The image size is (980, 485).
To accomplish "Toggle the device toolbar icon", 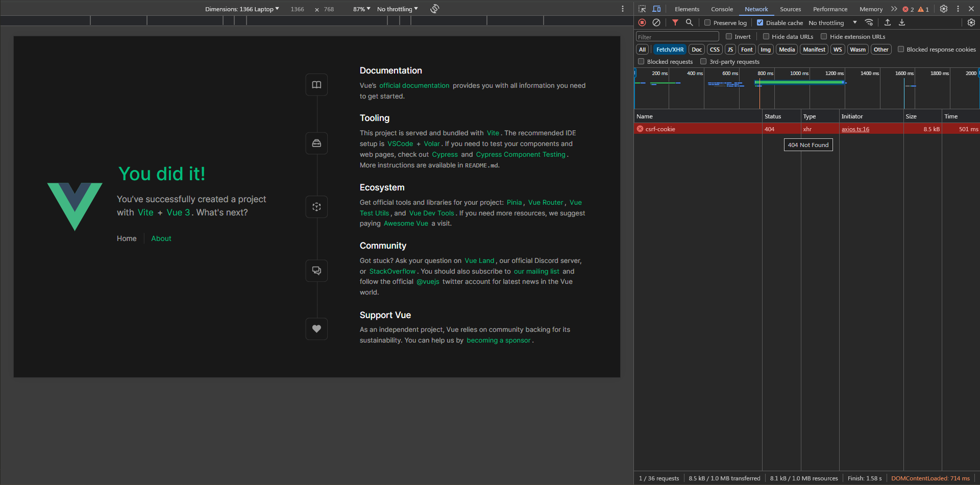I will coord(656,9).
